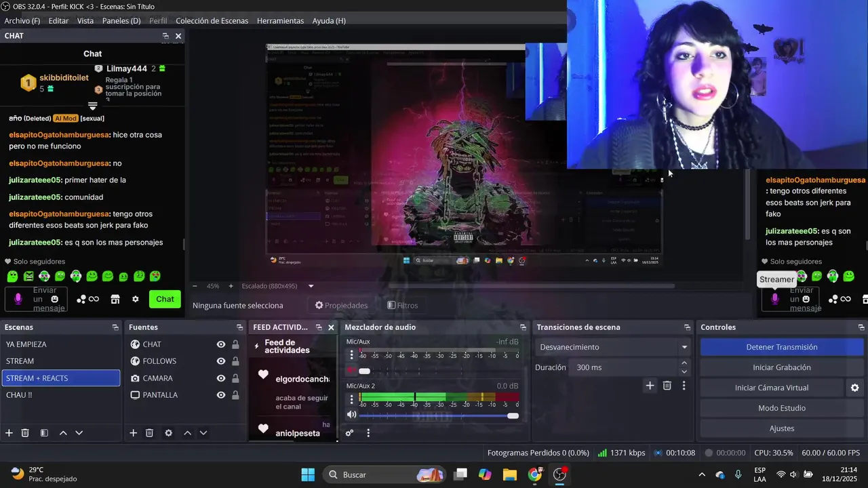Toggle visibility of CHAT source
Image resolution: width=868 pixels, height=488 pixels.
221,344
